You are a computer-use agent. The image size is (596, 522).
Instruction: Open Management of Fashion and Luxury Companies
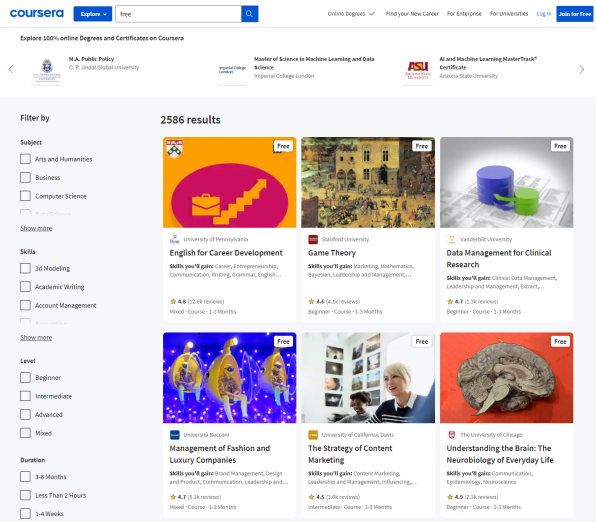coord(220,454)
